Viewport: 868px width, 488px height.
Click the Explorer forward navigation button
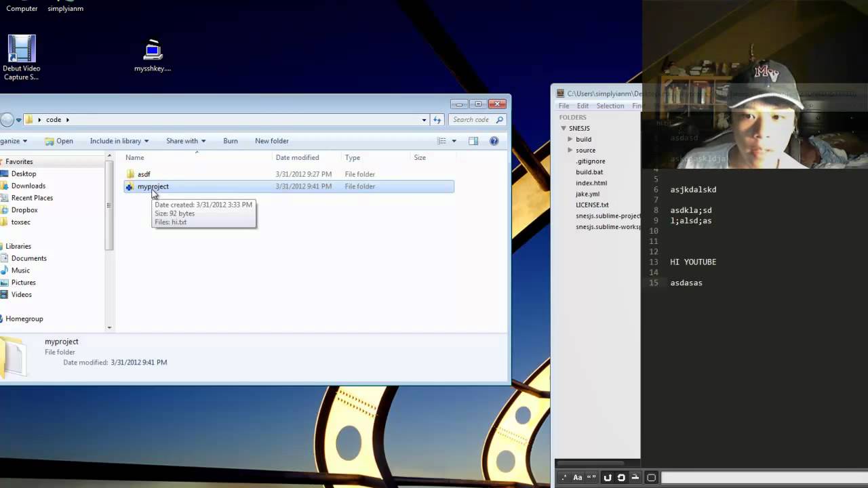tap(6, 120)
